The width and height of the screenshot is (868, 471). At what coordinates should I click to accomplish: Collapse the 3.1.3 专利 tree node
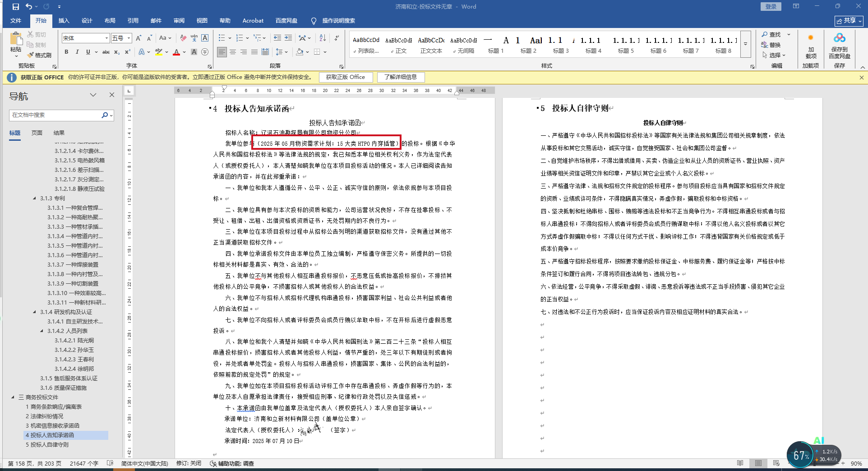coord(35,198)
